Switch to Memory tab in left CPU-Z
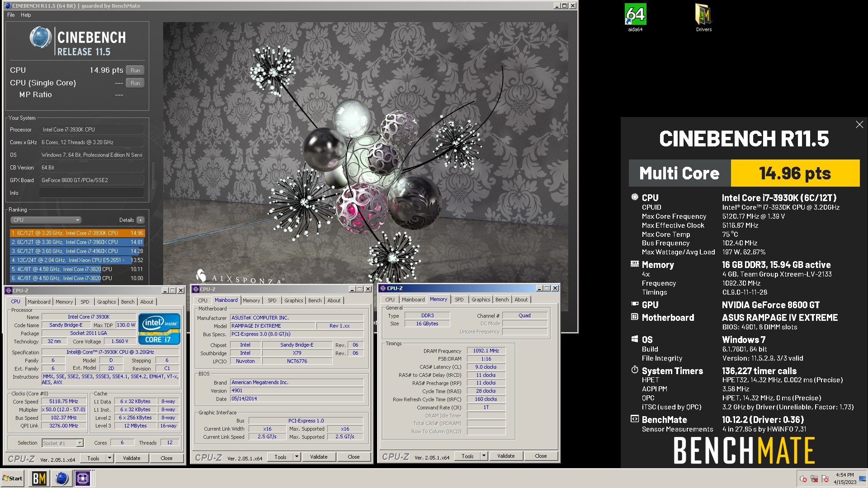This screenshot has width=868, height=488. tap(64, 302)
